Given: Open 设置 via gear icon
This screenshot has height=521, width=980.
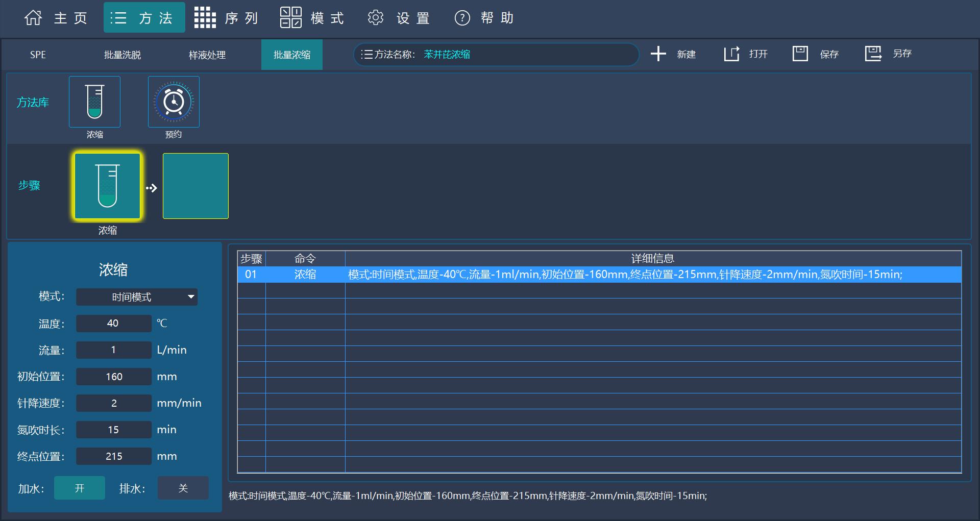Looking at the screenshot, I should point(375,18).
